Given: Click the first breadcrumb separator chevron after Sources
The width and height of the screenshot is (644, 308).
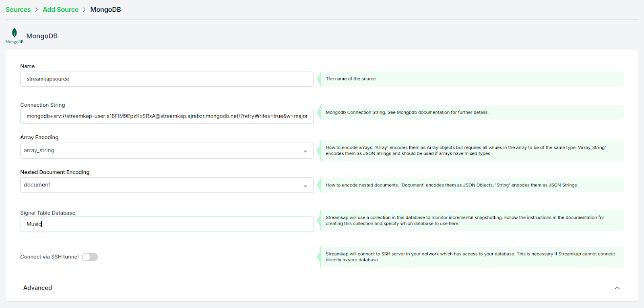Looking at the screenshot, I should (36, 10).
